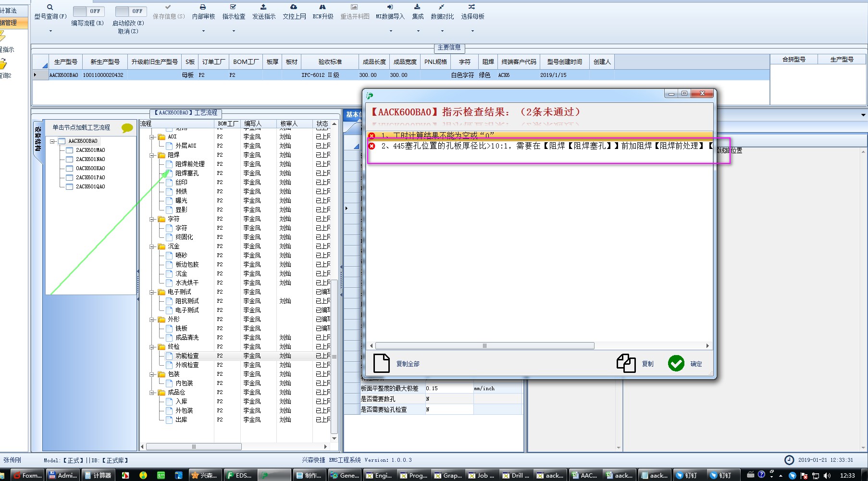Collapse the 字符 folder node

(152, 219)
